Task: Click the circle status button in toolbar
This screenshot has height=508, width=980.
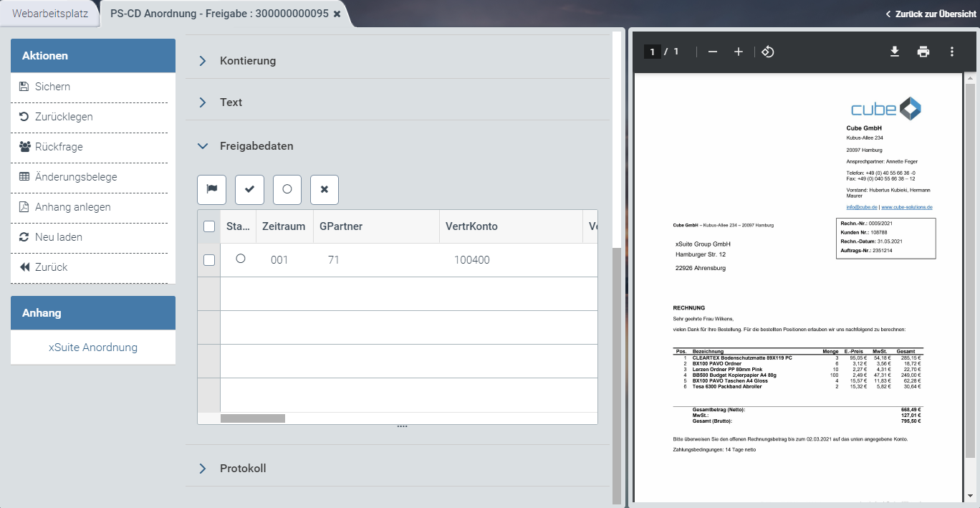Action: click(287, 189)
